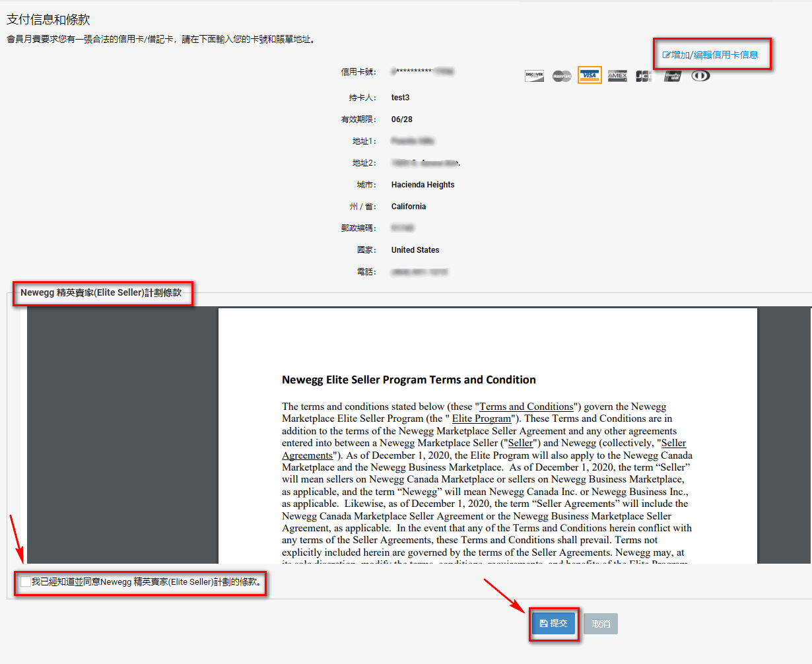Click the 支付信息和條款 page heading
This screenshot has height=664, width=812.
pyautogui.click(x=48, y=20)
